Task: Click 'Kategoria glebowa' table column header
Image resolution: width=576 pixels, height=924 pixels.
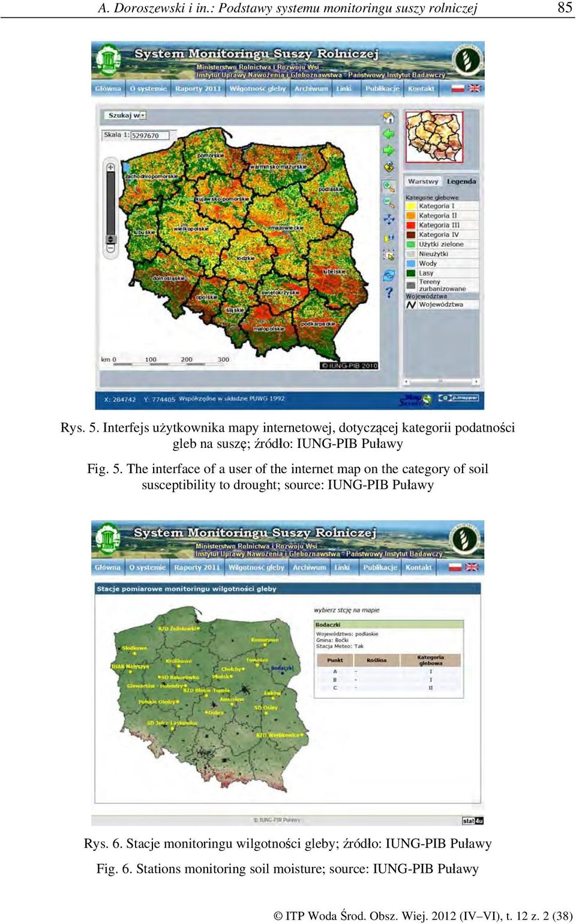Action: pos(430,660)
